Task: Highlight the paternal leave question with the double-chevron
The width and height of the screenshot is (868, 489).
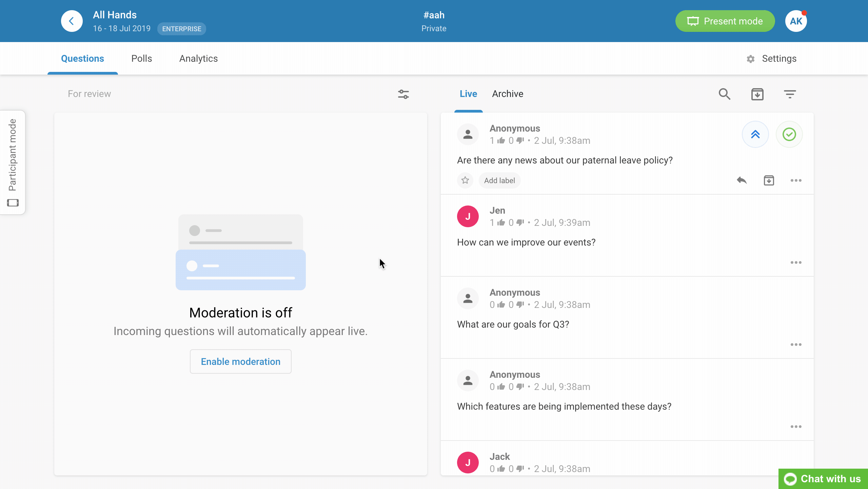Action: coord(755,134)
